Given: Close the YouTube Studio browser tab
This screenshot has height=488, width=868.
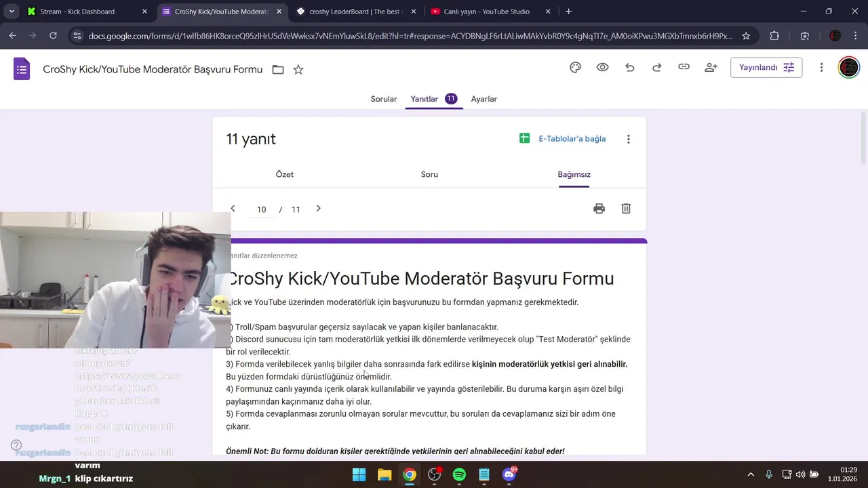Looking at the screenshot, I should (547, 12).
